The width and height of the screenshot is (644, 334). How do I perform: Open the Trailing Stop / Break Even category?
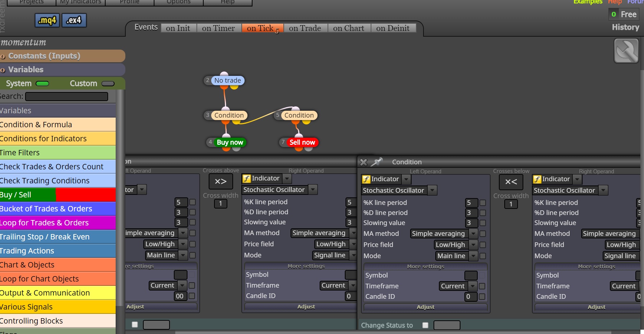pos(58,237)
